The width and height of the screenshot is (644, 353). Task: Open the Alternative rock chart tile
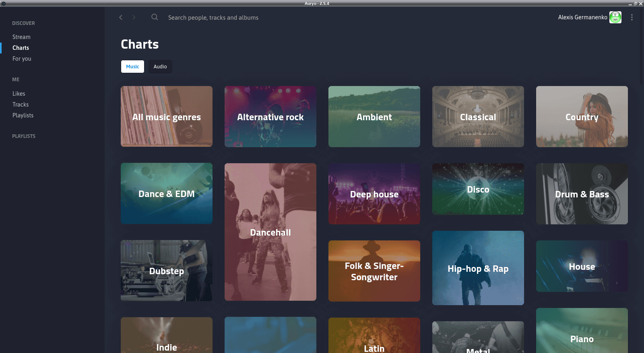(270, 117)
